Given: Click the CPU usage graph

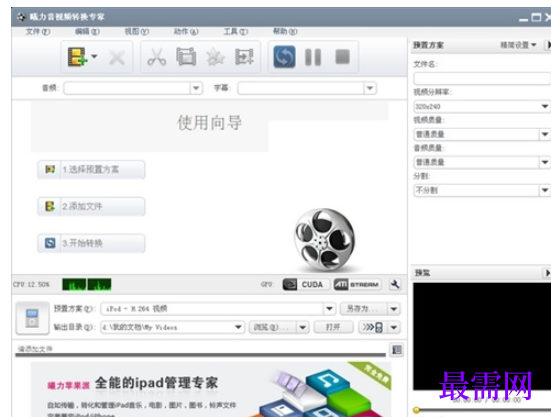Looking at the screenshot, I should (x=87, y=284).
